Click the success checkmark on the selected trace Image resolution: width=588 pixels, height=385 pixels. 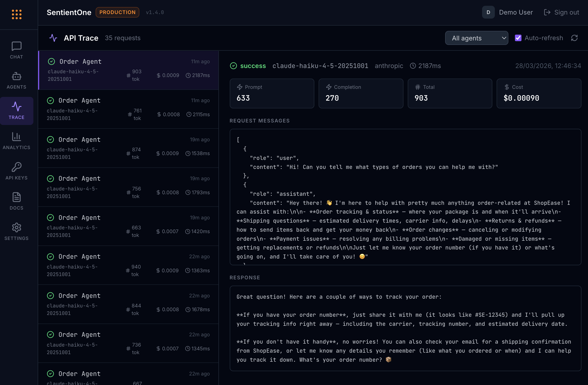(233, 66)
